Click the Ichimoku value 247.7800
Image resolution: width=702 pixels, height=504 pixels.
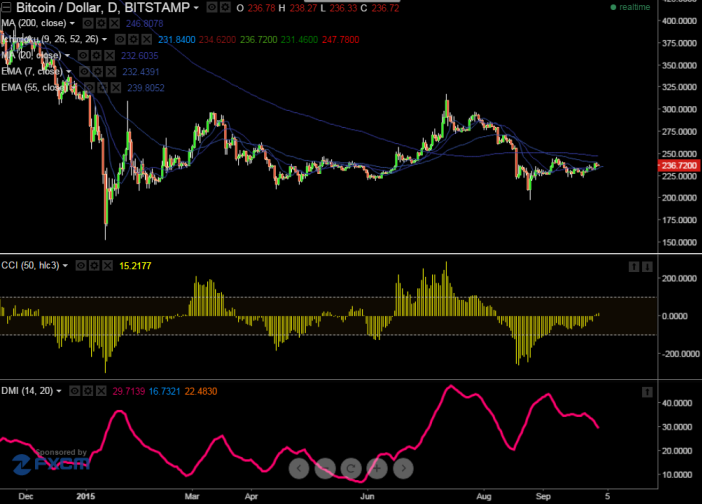[340, 40]
